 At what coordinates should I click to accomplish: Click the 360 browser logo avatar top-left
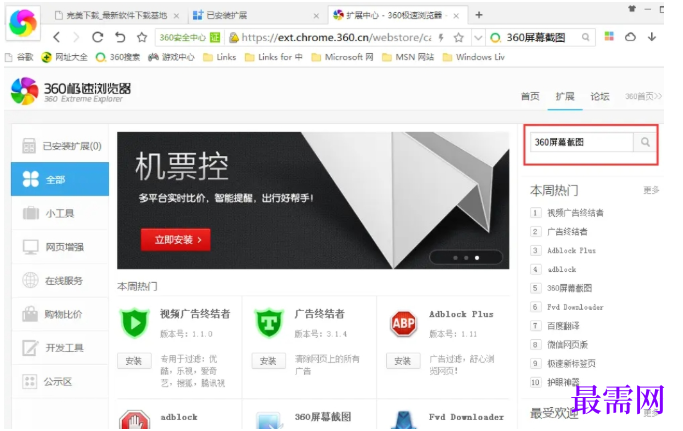pos(23,23)
